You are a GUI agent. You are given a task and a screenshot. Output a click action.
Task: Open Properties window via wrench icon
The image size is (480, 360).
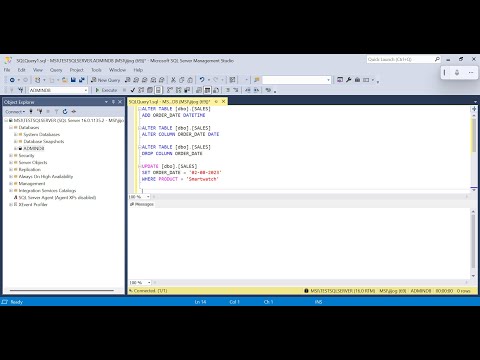pos(349,80)
